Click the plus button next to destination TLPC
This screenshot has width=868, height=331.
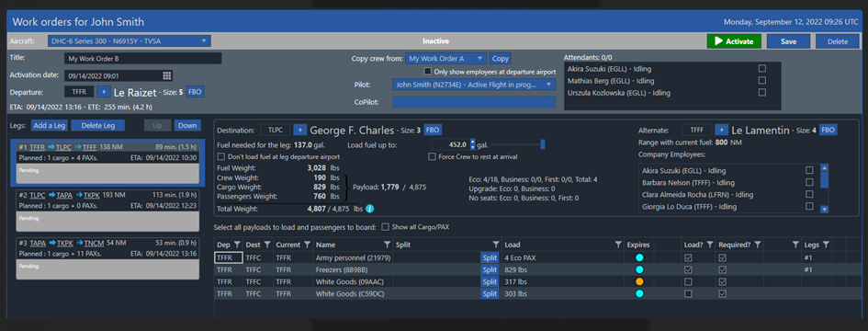coord(299,130)
